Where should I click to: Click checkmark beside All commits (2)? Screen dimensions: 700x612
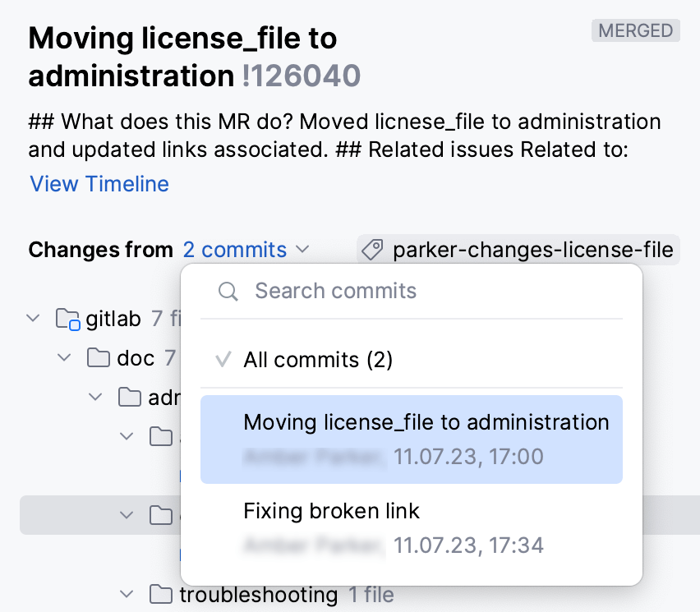click(223, 360)
